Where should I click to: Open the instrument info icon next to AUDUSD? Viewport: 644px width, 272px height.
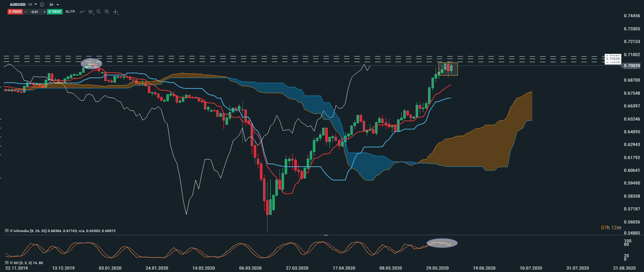42,4
